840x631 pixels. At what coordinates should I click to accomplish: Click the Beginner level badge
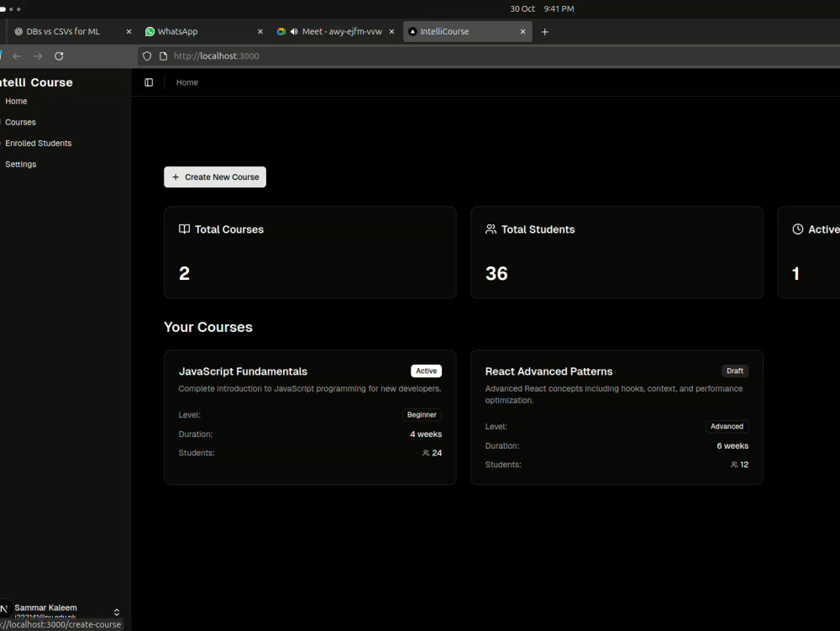(422, 414)
